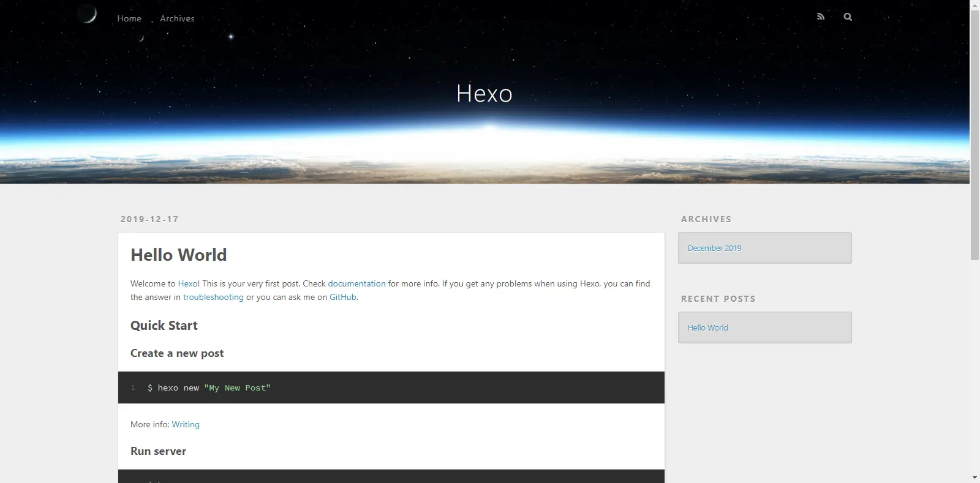Screen dimensions: 980x483
Task: Click the Hexo site title
Action: (484, 94)
